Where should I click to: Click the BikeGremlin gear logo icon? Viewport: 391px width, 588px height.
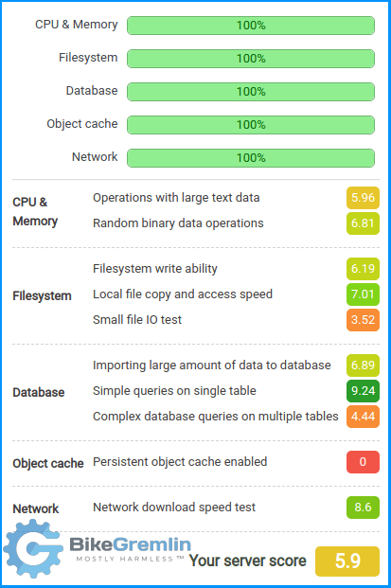pyautogui.click(x=33, y=548)
